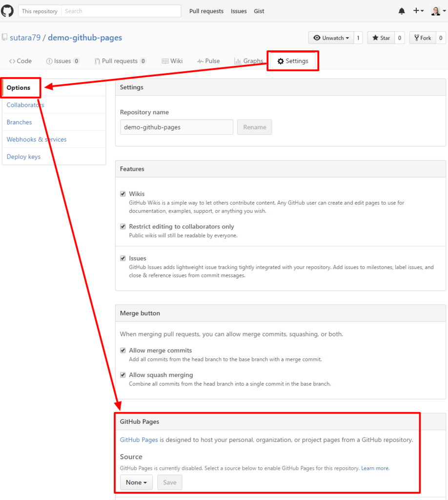Viewport: 448px width, 500px height.
Task: Focus the Search input field
Action: click(121, 11)
